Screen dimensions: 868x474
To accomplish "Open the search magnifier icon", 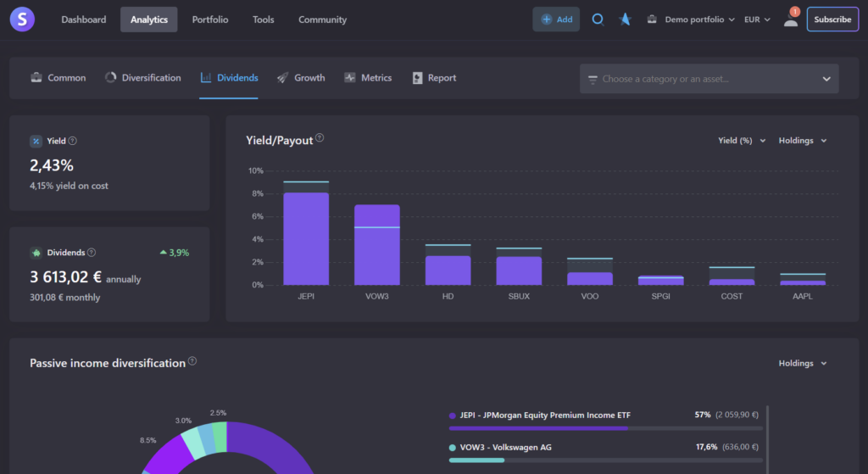I will coord(598,20).
